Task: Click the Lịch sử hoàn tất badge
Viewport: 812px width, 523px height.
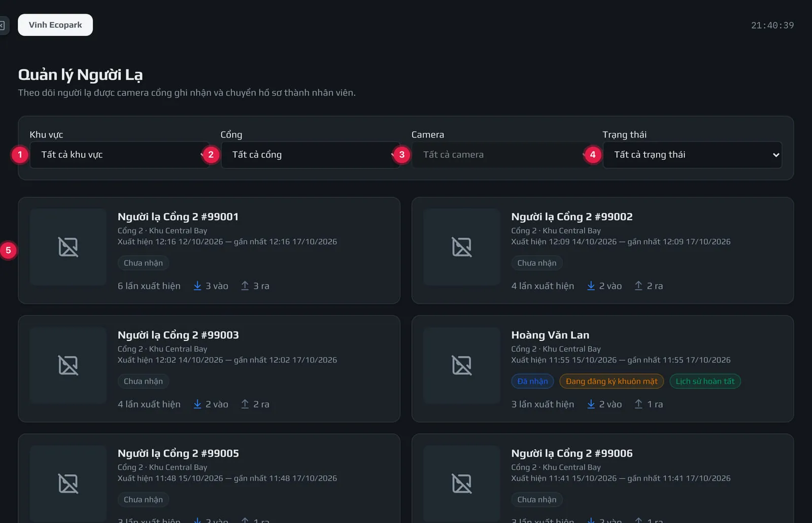Action: coord(705,381)
